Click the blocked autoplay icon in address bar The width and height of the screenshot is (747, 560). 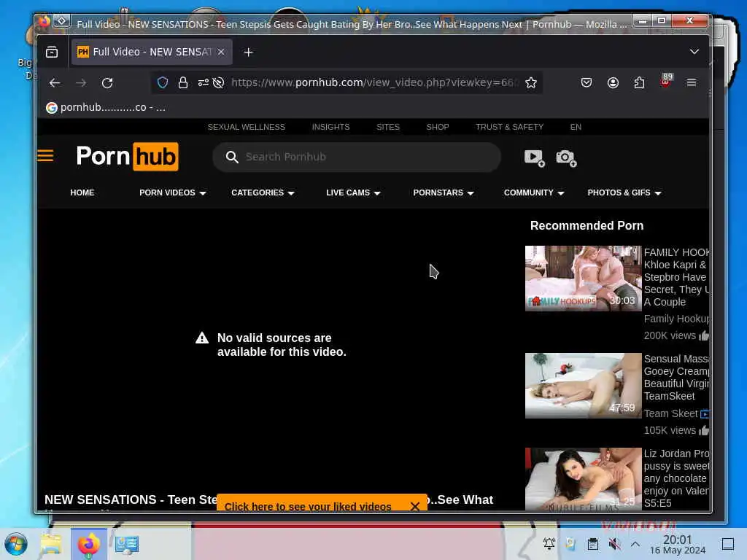tap(218, 83)
